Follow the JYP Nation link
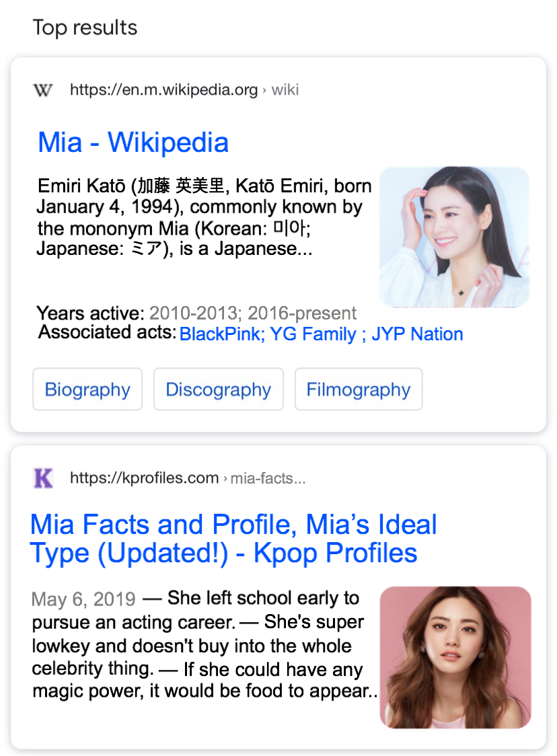557x756 pixels. (x=417, y=334)
